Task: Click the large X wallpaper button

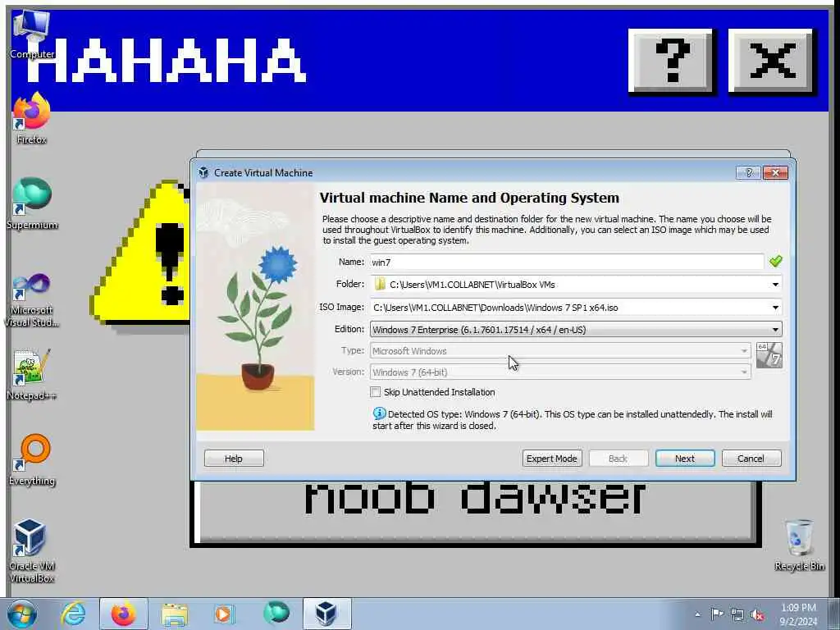Action: pyautogui.click(x=772, y=61)
